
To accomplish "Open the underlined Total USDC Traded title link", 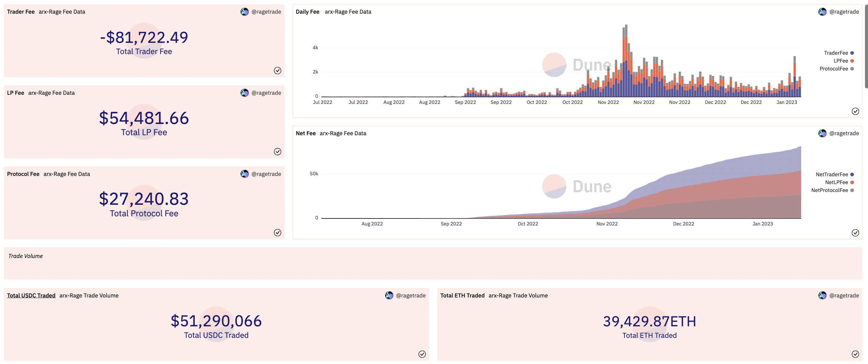I will pos(31,296).
